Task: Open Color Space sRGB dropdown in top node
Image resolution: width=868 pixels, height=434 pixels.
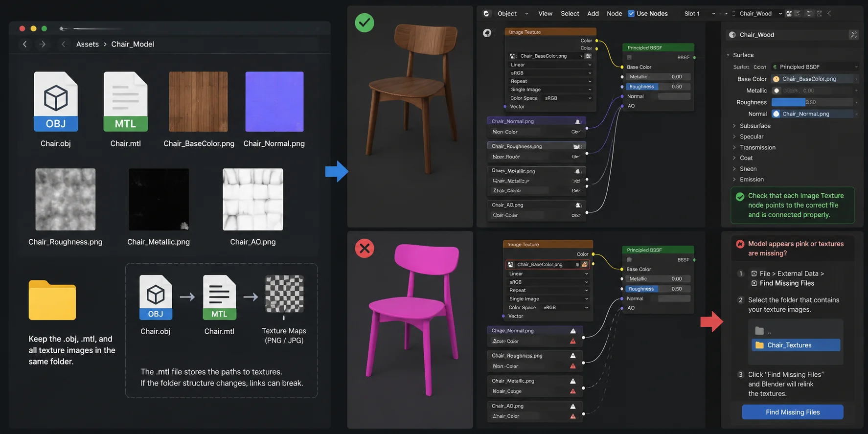Action: (568, 98)
